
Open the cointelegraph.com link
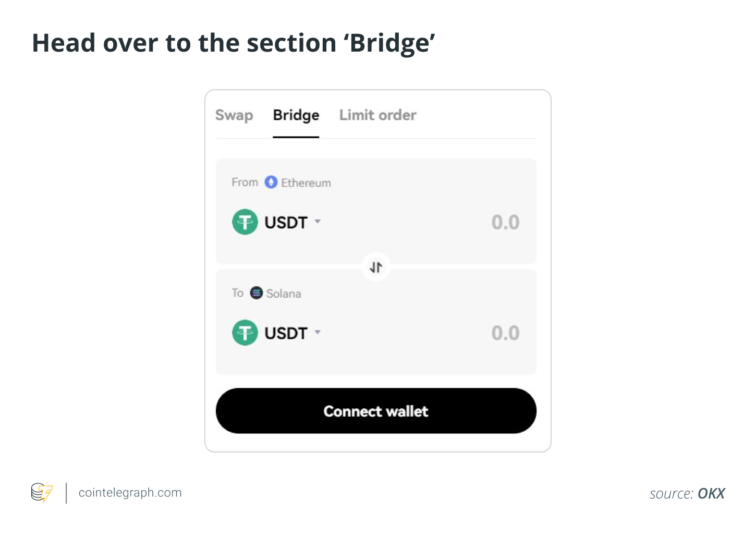point(130,492)
